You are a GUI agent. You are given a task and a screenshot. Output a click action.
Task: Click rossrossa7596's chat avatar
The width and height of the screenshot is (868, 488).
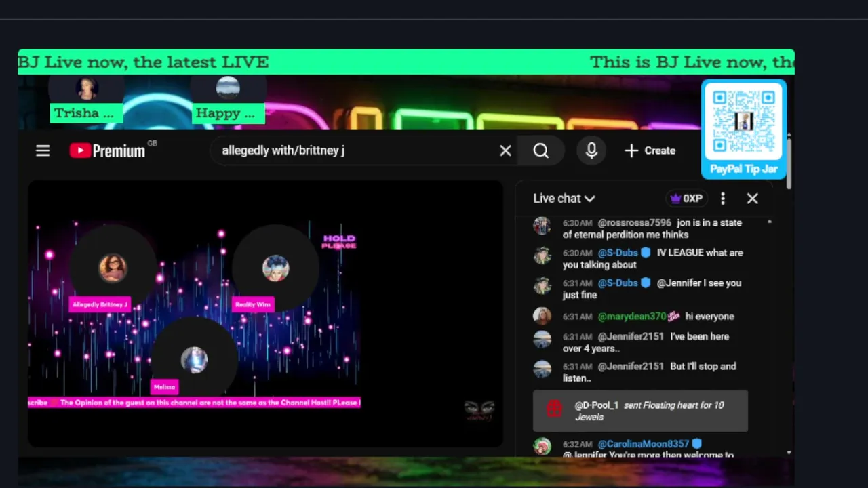pyautogui.click(x=542, y=226)
